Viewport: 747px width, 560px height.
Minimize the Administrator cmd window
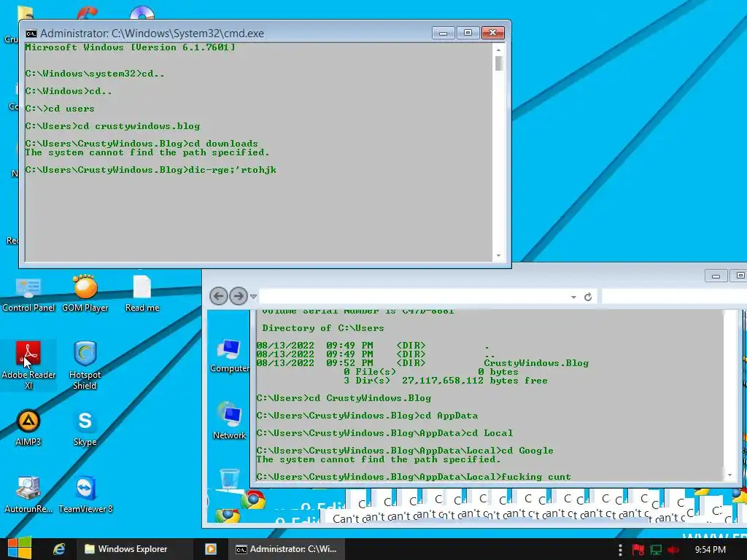point(443,33)
